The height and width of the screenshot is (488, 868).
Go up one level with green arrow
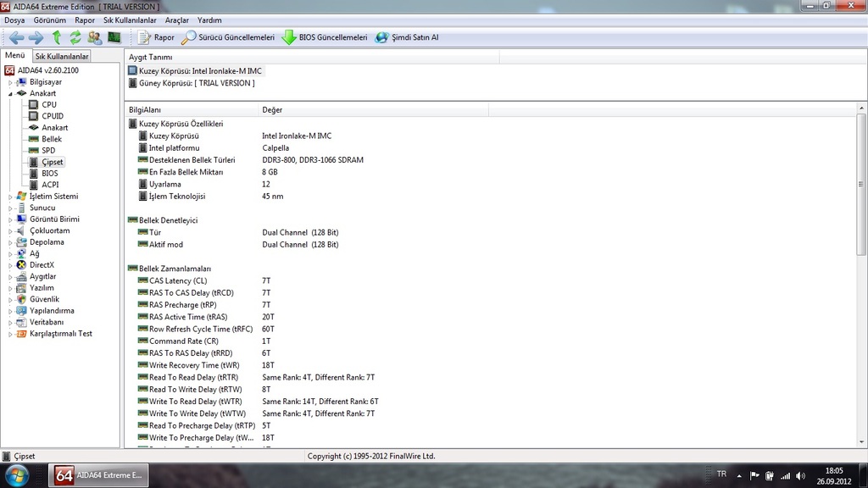57,37
